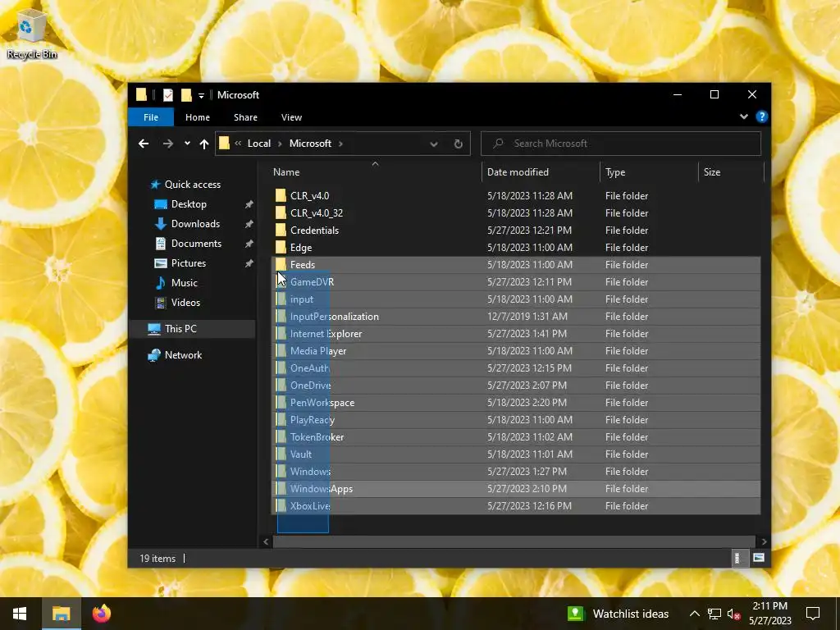
Task: Go forward with the forward arrow
Action: (x=167, y=143)
